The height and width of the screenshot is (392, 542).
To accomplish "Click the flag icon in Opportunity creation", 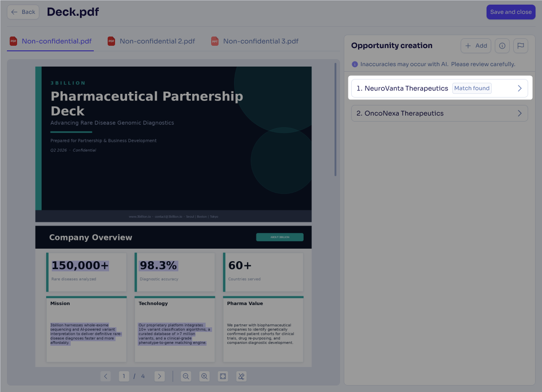I will point(521,46).
